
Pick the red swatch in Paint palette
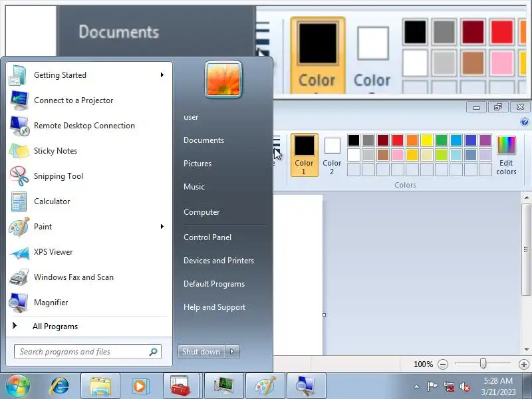[397, 140]
